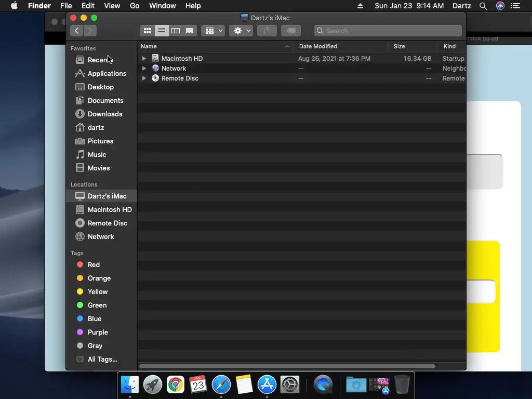Screen dimensions: 532x399
Task: Click the eject icon in menu bar
Action: pyautogui.click(x=361, y=6)
